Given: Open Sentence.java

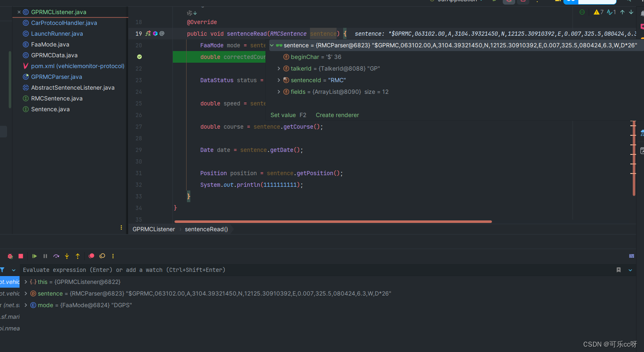Looking at the screenshot, I should tap(50, 109).
